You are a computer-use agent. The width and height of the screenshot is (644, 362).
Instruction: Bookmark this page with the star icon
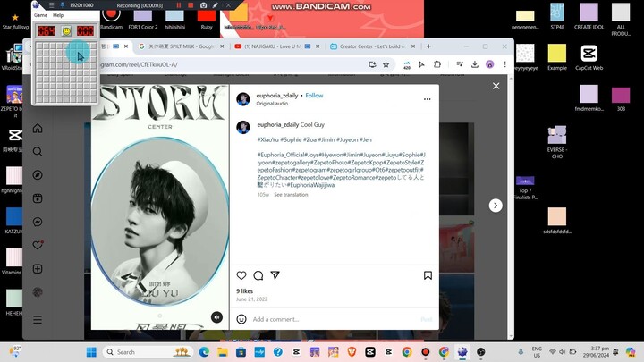[x=386, y=64]
